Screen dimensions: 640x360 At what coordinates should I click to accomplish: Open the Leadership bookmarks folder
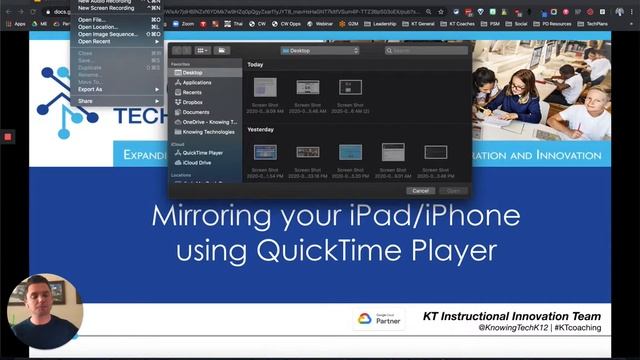(380, 24)
